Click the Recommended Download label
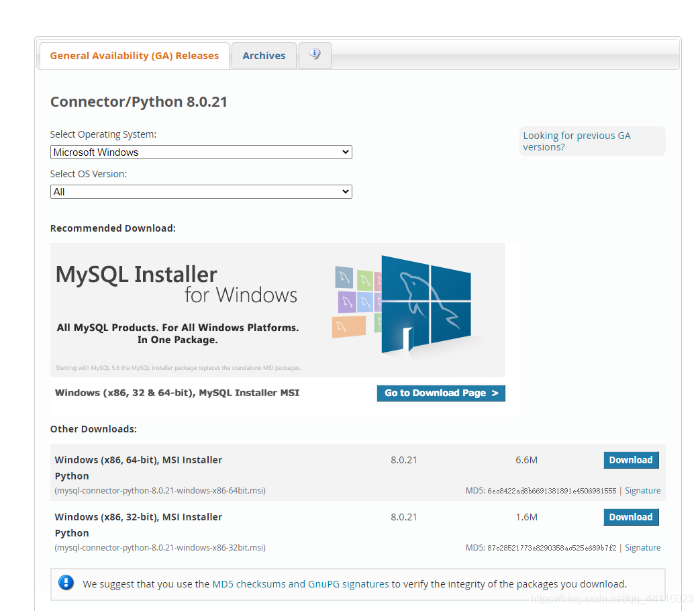 [113, 228]
